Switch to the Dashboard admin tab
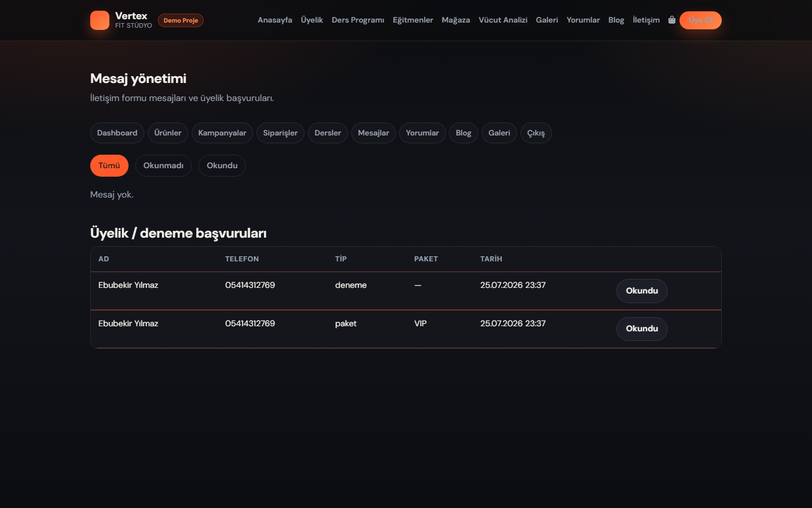The image size is (812, 508). point(117,133)
